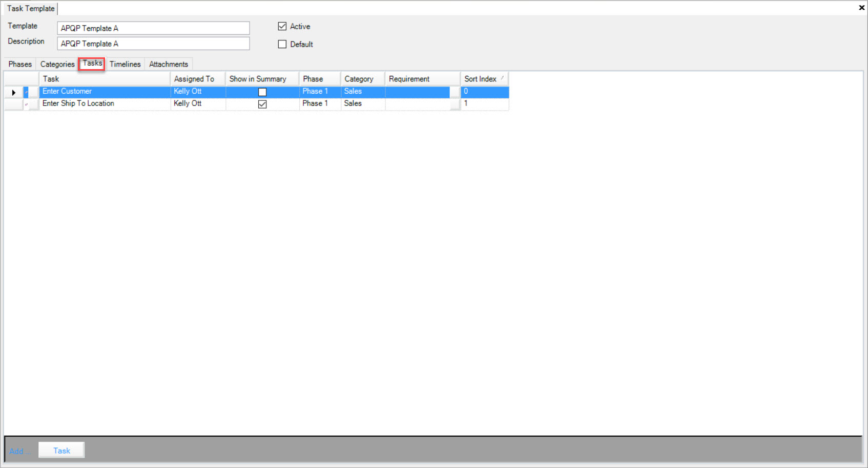Screen dimensions: 868x468
Task: Click Sales category in Enter Ship To Location row
Action: tap(363, 103)
